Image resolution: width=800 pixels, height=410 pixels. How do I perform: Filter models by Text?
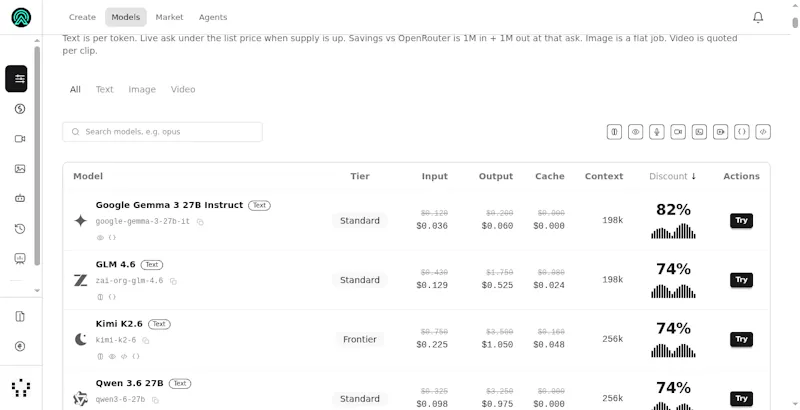pyautogui.click(x=105, y=90)
